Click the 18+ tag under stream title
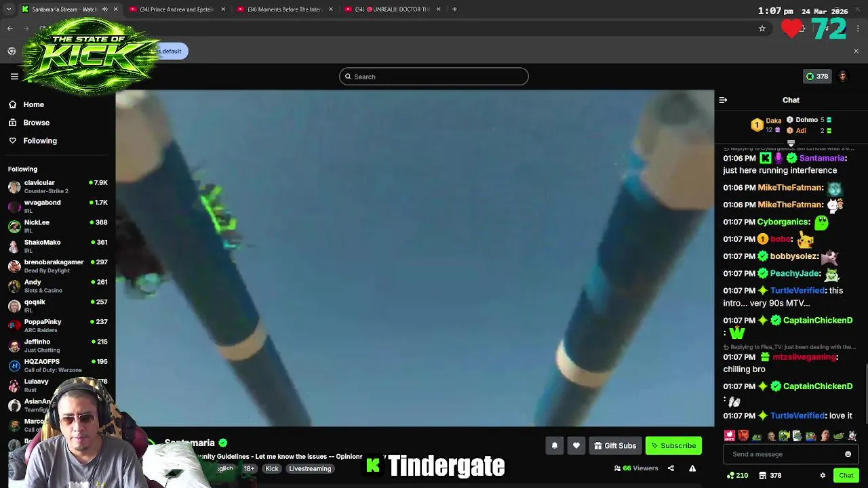This screenshot has width=868, height=488. click(x=249, y=468)
